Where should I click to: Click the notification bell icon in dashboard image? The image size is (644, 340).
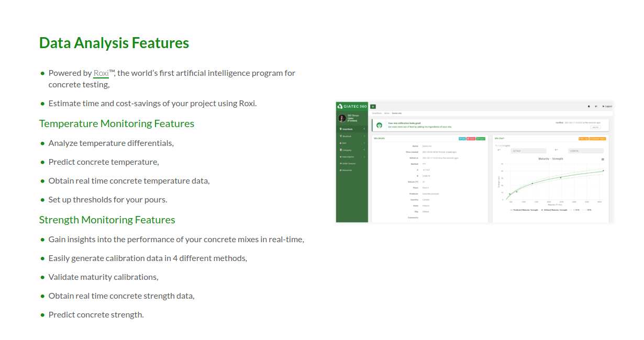click(589, 106)
